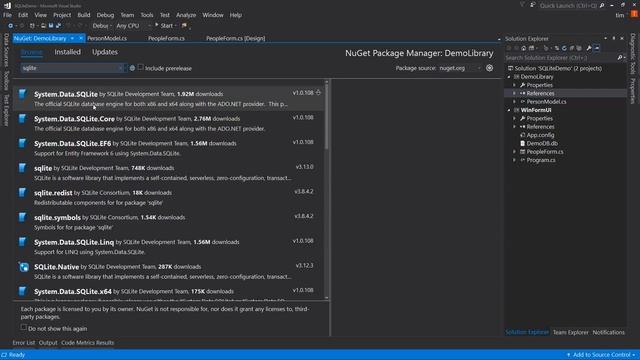
Task: Open the Build menu
Action: click(84, 15)
